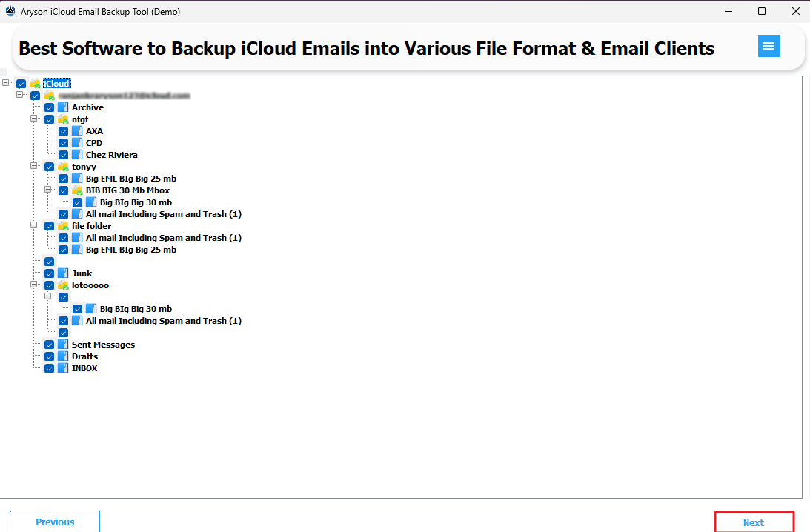This screenshot has height=532, width=810.
Task: Click the INBOX mailbox icon
Action: point(63,368)
